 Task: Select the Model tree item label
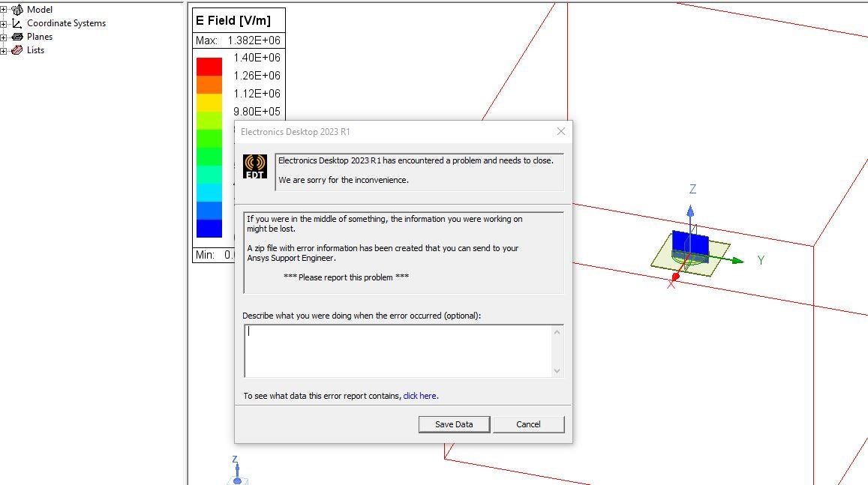click(x=40, y=10)
